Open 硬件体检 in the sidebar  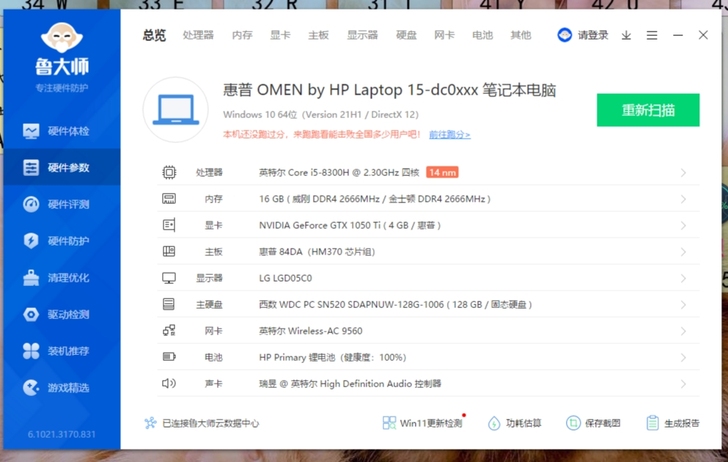[x=62, y=131]
